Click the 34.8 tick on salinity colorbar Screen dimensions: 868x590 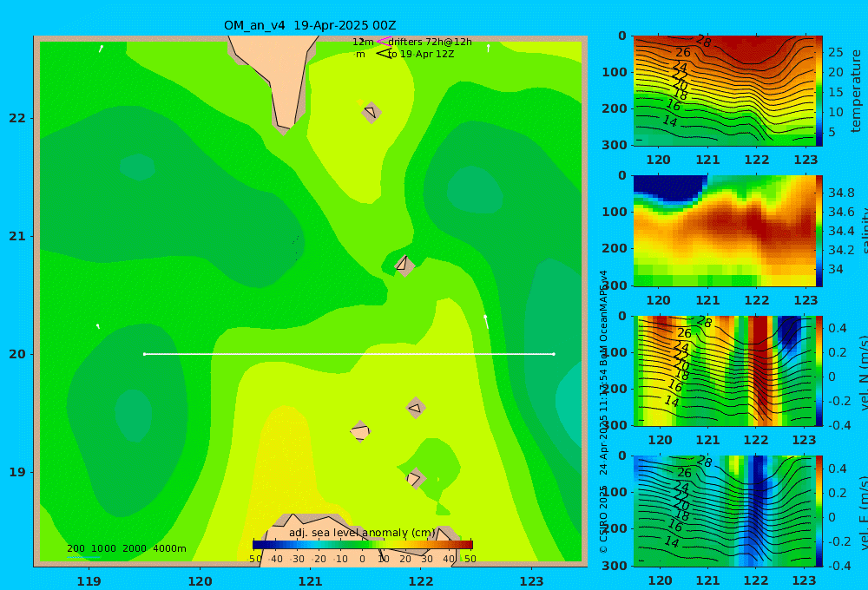pos(841,193)
